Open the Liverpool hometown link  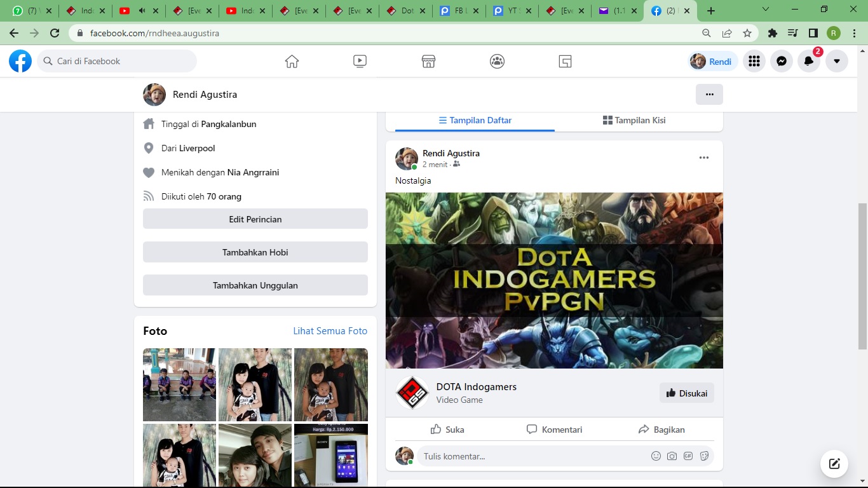pos(197,148)
